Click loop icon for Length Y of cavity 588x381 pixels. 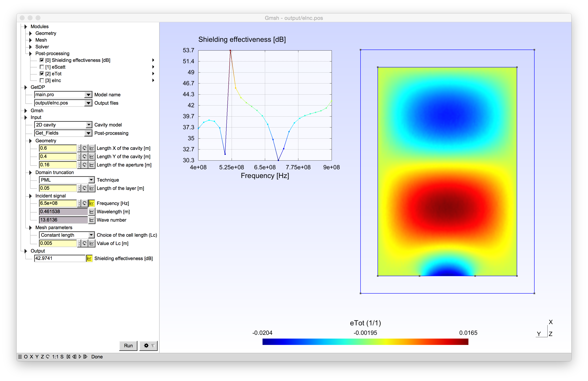85,157
